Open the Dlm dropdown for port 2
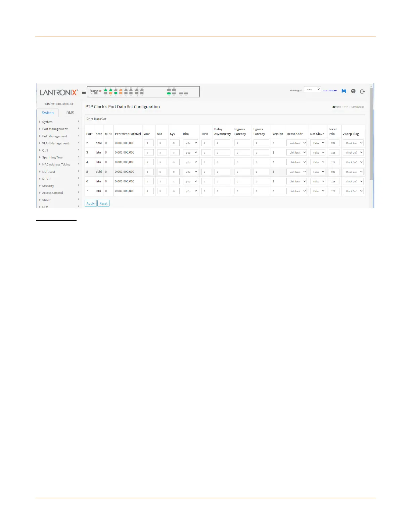 click(x=190, y=143)
